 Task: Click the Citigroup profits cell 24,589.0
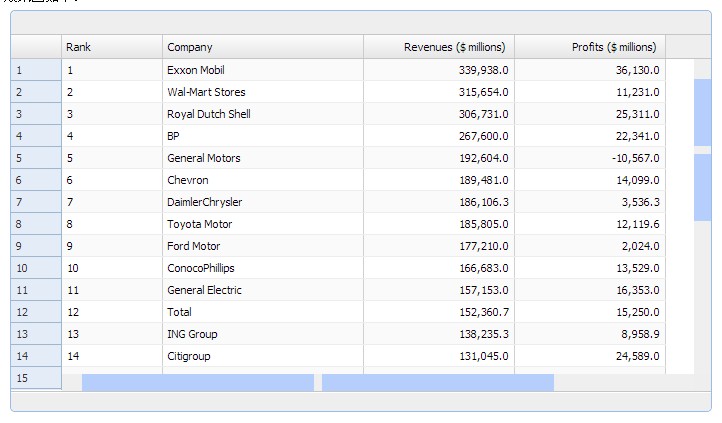589,356
